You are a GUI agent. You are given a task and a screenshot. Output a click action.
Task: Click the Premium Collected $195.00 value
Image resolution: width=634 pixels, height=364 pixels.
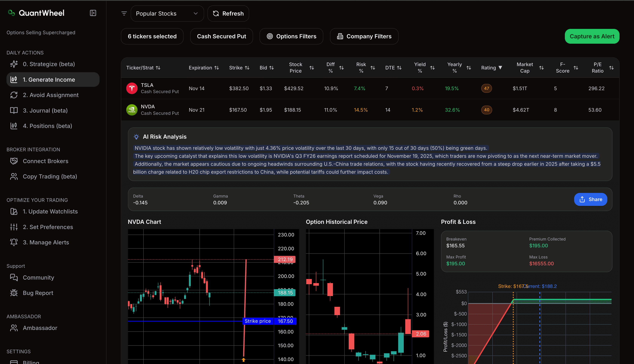(538, 246)
